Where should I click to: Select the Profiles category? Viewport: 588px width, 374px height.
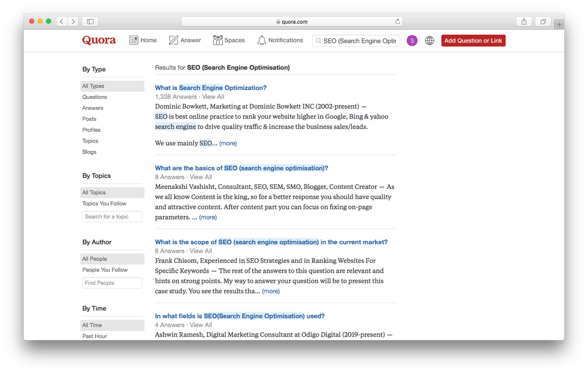pos(91,130)
